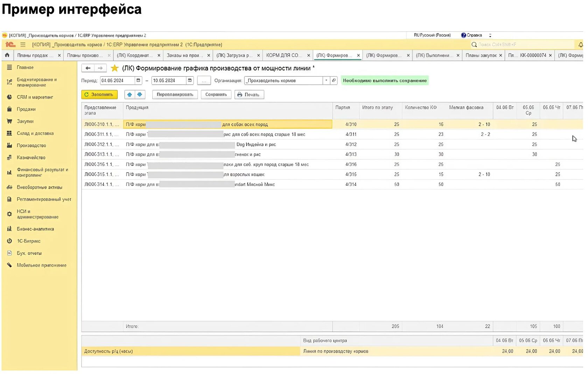This screenshot has height=374, width=588.
Task: Click the start date field 04.06.2024
Action: [x=117, y=80]
